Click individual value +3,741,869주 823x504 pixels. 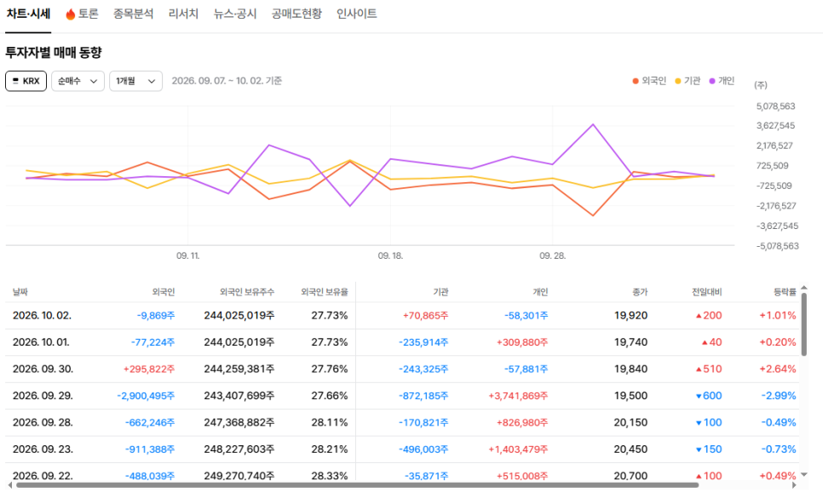(518, 396)
